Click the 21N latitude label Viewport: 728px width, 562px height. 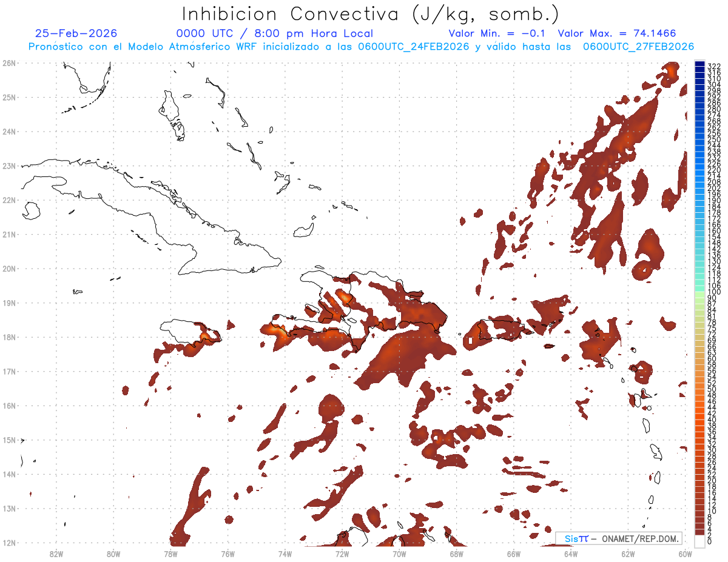(9, 234)
